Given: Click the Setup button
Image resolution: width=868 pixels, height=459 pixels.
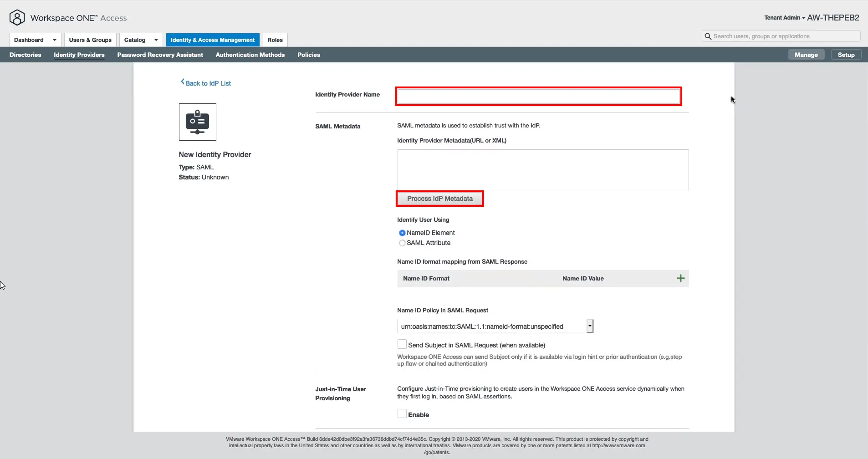Looking at the screenshot, I should click(846, 55).
